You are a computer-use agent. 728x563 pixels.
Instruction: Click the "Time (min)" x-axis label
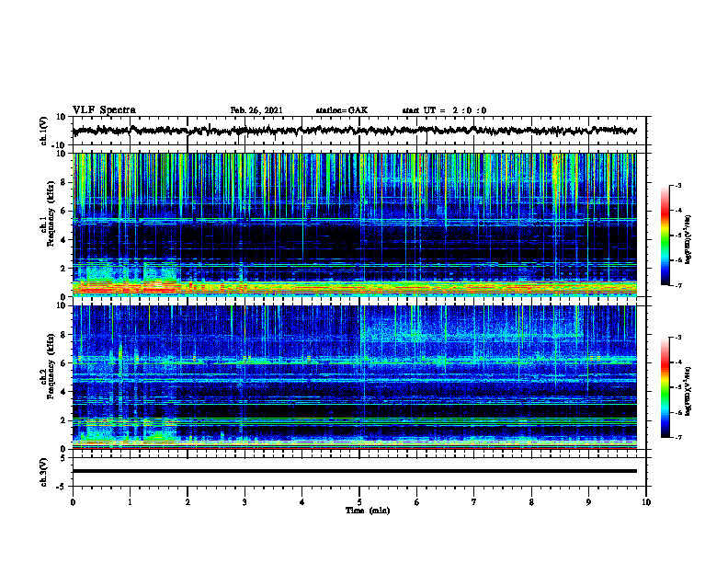tap(368, 511)
